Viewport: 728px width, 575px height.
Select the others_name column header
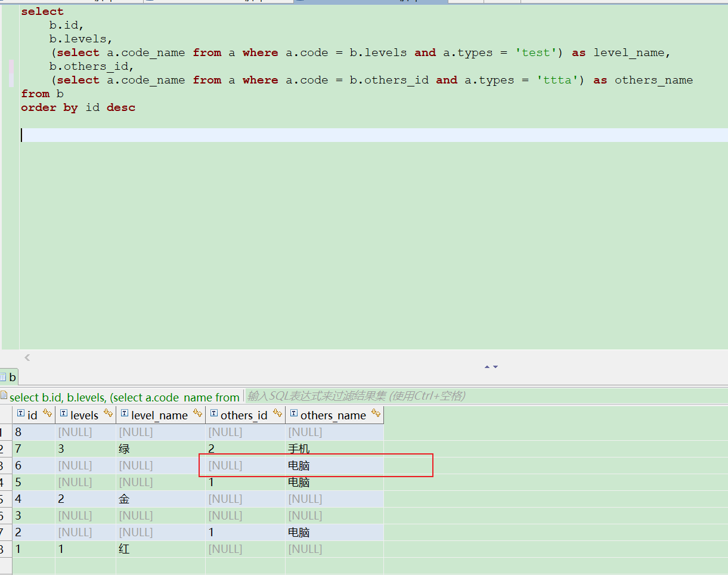(334, 415)
